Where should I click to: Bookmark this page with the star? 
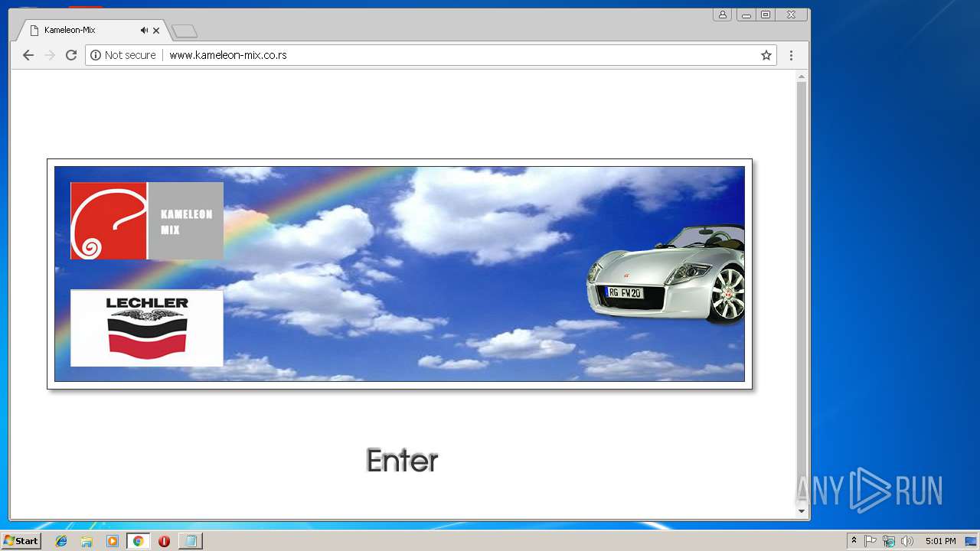coord(766,55)
